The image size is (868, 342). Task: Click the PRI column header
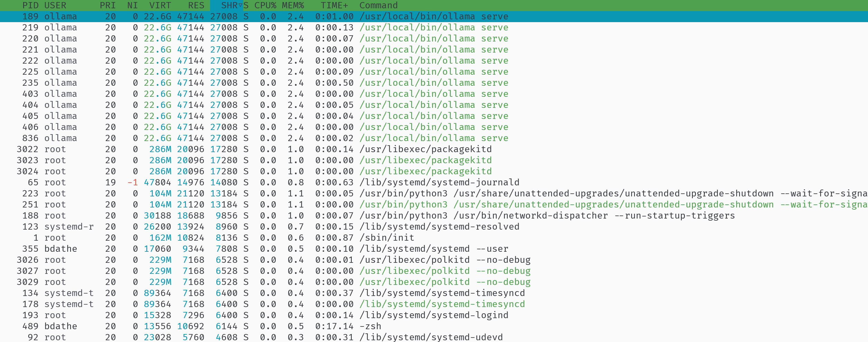pyautogui.click(x=108, y=6)
